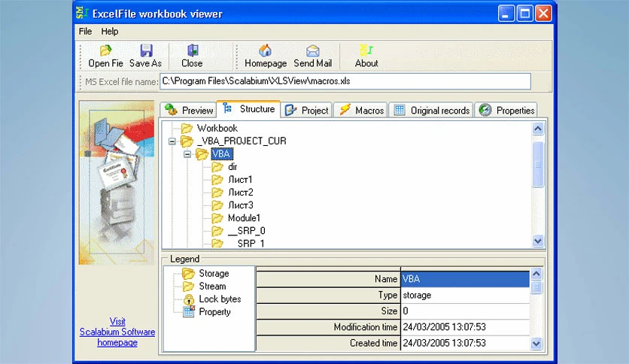Click the sidebar certificate artwork image
This screenshot has width=629, height=364.
(117, 183)
